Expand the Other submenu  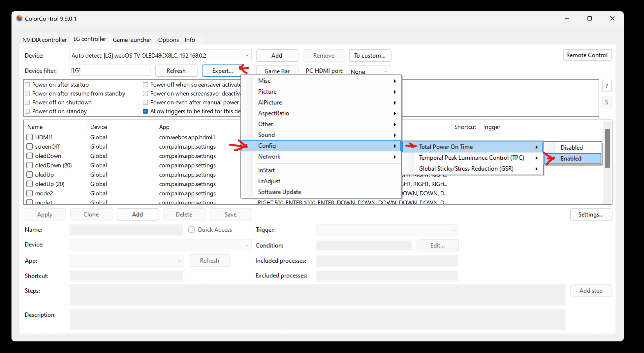321,124
